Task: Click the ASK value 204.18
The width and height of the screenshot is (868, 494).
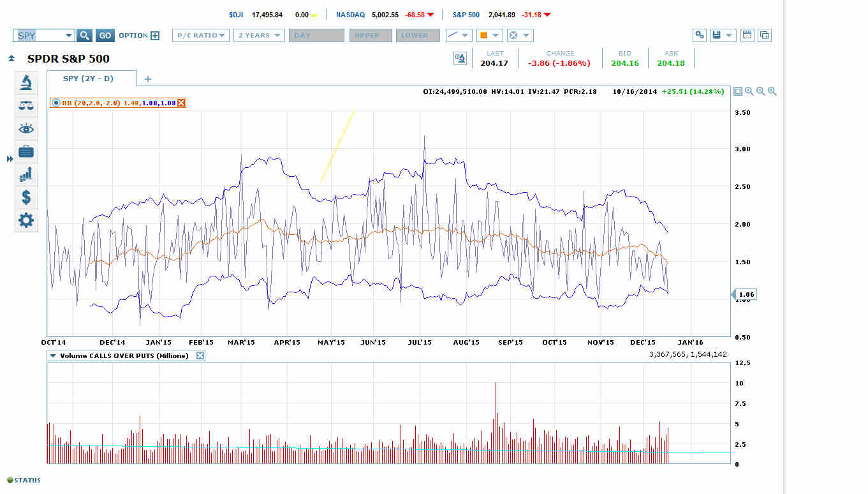Action: point(671,63)
